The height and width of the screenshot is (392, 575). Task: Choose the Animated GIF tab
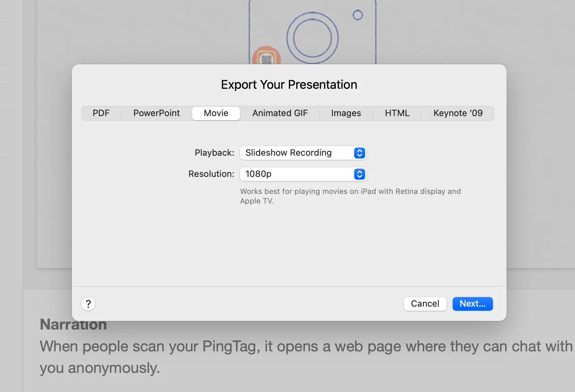pos(280,113)
